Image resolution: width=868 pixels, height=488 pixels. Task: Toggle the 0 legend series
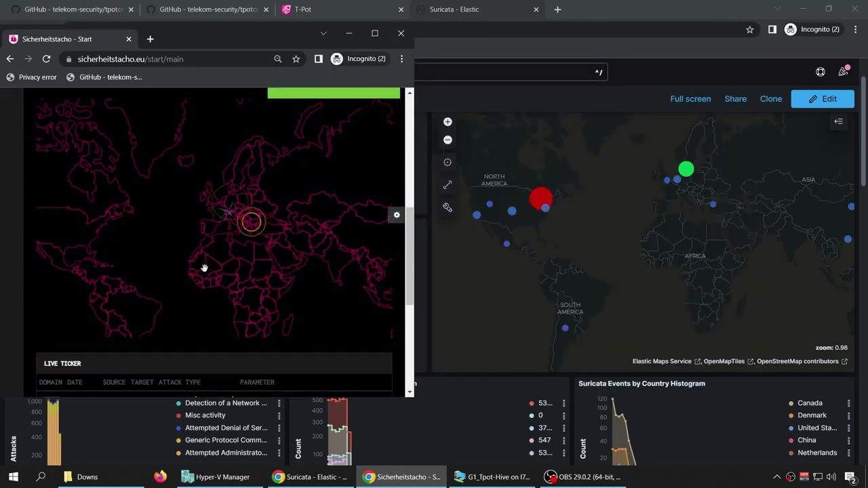(x=540, y=415)
